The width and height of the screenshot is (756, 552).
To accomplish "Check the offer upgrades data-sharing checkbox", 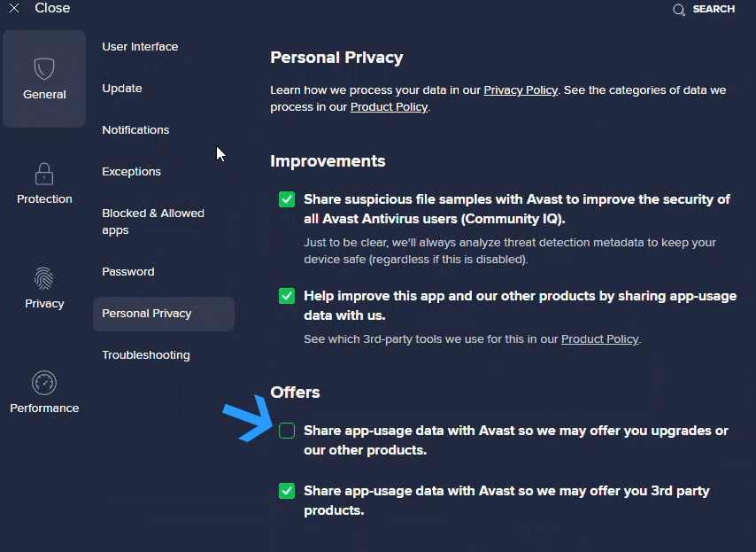I will click(x=287, y=431).
